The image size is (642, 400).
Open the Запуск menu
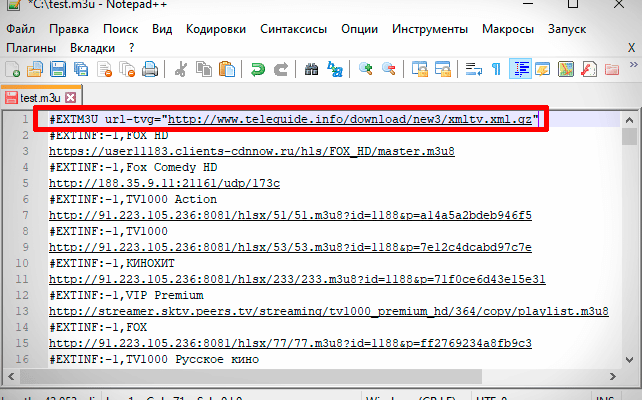567,29
